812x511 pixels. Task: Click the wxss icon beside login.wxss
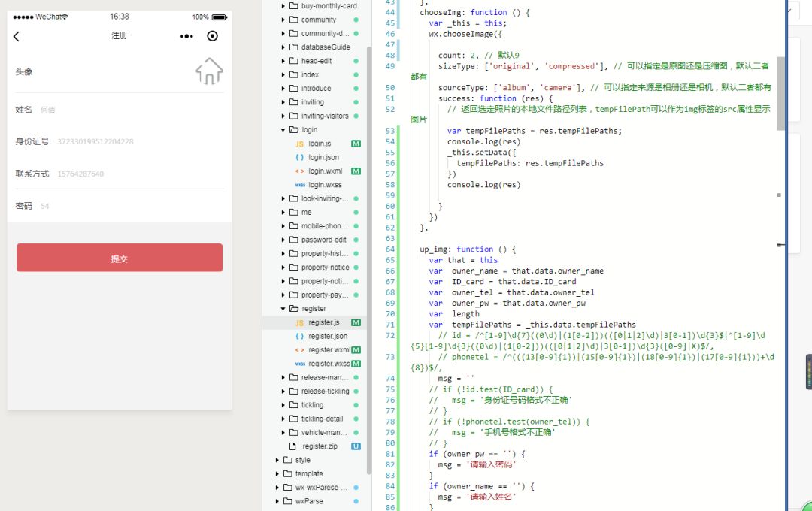[300, 185]
